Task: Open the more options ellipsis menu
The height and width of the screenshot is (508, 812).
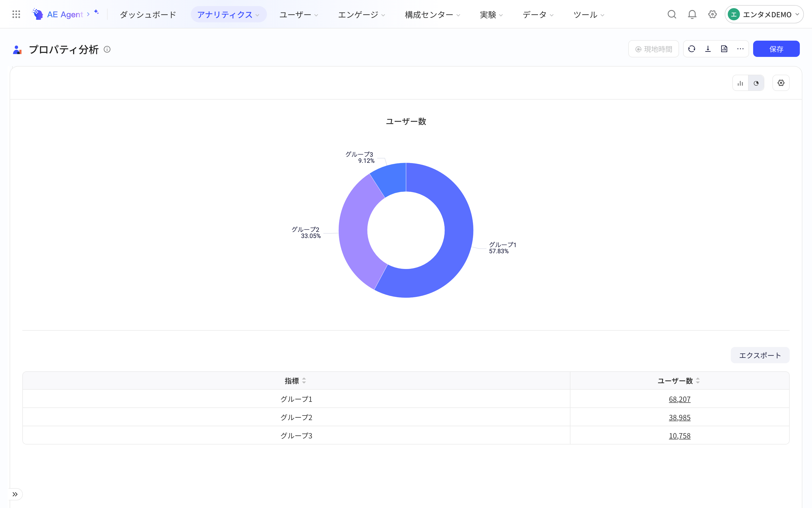Action: (x=740, y=49)
